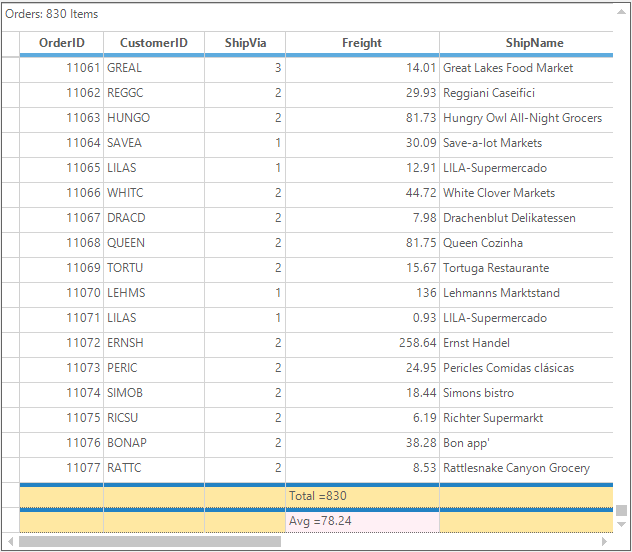The image size is (632, 552).
Task: Select OrderID cell 11061
Action: tap(62, 70)
